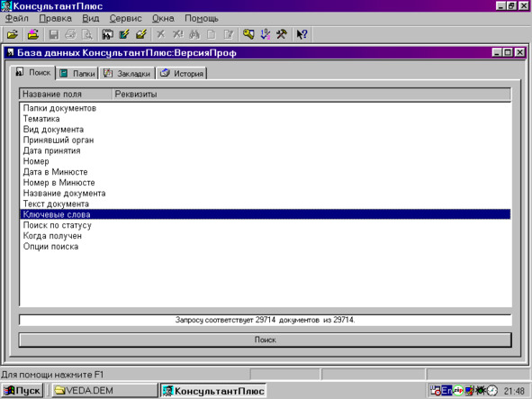Screen dimensions: 532x399
Task: Open the Помощь menu
Action: [x=202, y=18]
